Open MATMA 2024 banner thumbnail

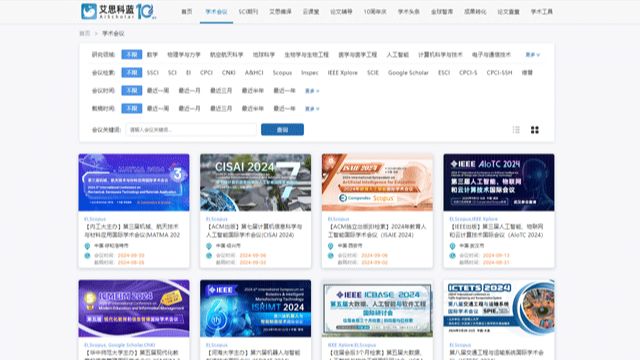coord(134,182)
